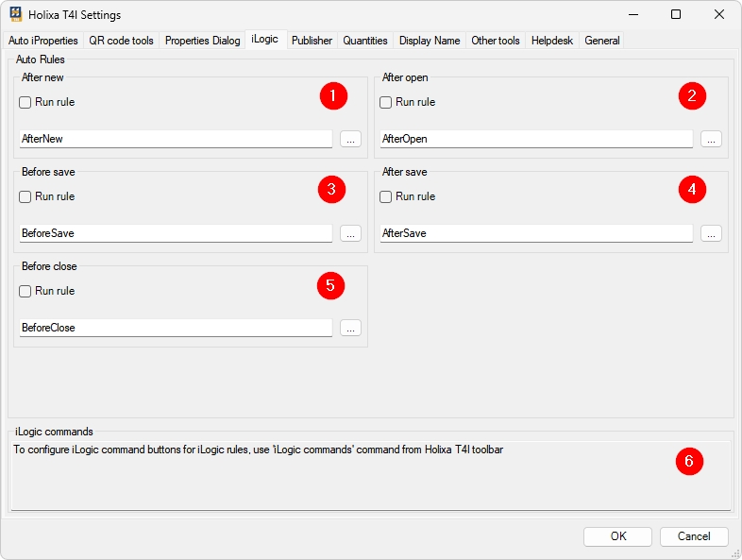Screen dimensions: 742x560
Task: Toggle Run rule checkbox for Before save
Action: pyautogui.click(x=25, y=197)
